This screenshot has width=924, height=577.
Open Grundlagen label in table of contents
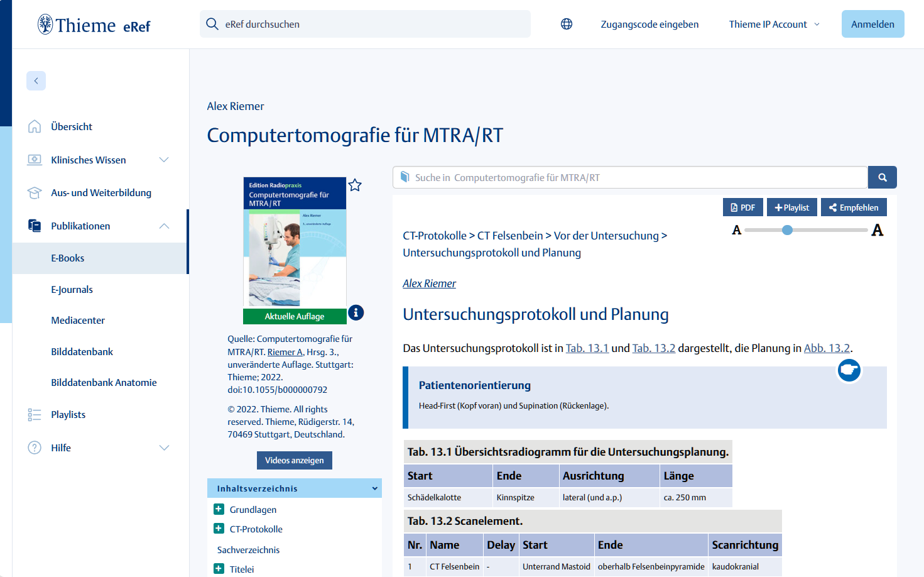[253, 509]
